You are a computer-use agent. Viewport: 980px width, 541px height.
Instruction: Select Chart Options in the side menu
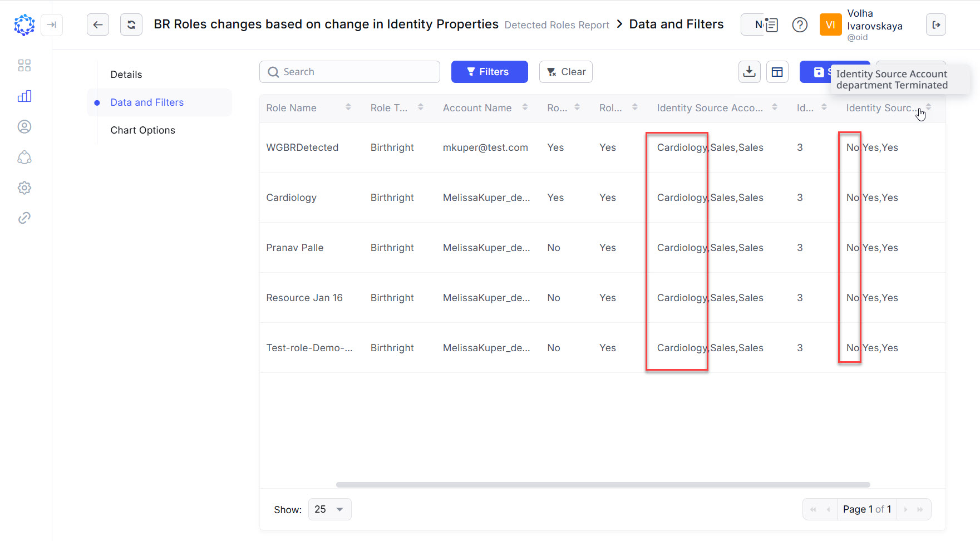click(x=142, y=130)
